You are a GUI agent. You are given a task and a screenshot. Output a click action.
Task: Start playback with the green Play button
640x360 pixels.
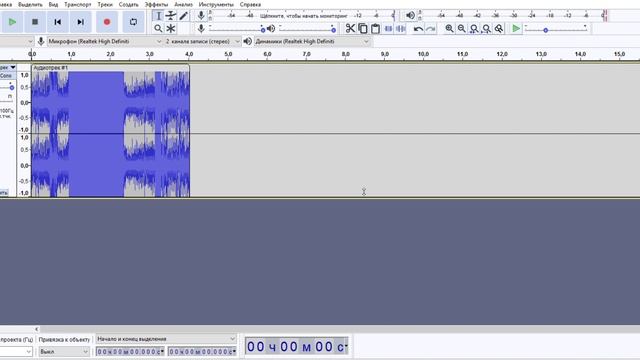(x=12, y=22)
